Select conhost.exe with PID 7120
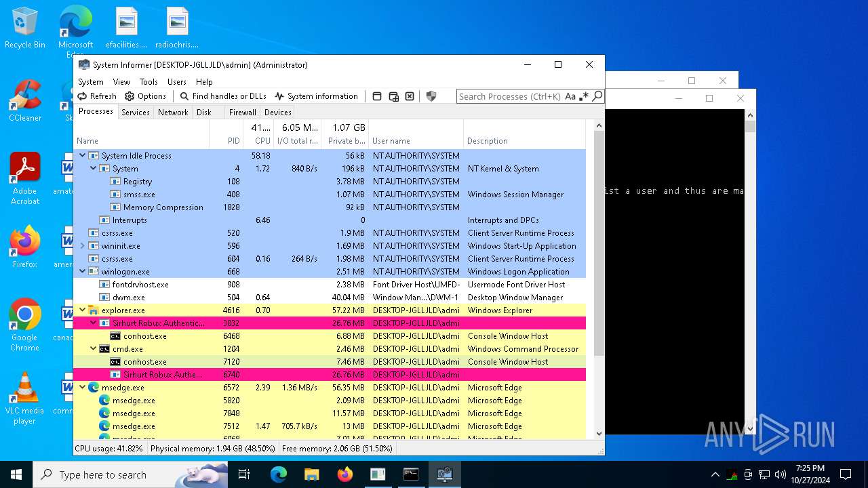The image size is (868, 488). pyautogui.click(x=330, y=361)
